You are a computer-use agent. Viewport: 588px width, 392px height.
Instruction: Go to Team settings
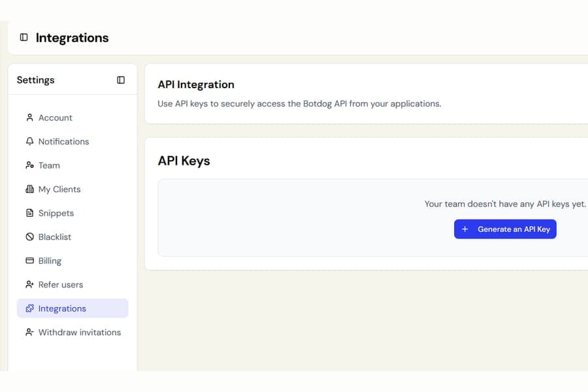pyautogui.click(x=73, y=165)
